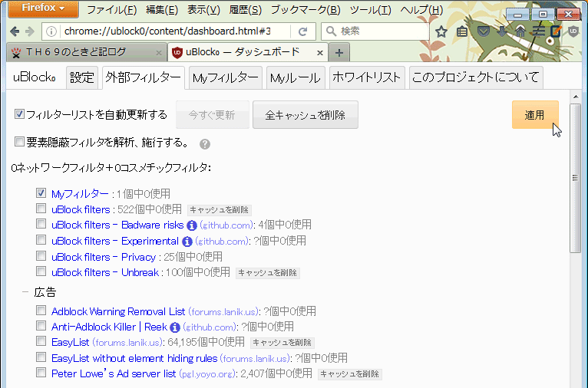Viewport: 588px width, 388px height.
Task: Purge cache for uBlock filters
Action: 219,210
